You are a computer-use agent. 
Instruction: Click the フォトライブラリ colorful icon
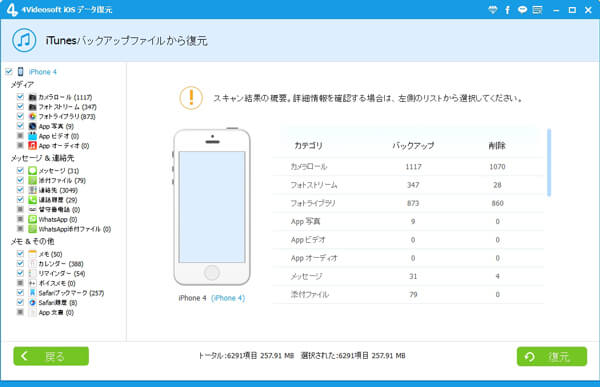pos(33,116)
